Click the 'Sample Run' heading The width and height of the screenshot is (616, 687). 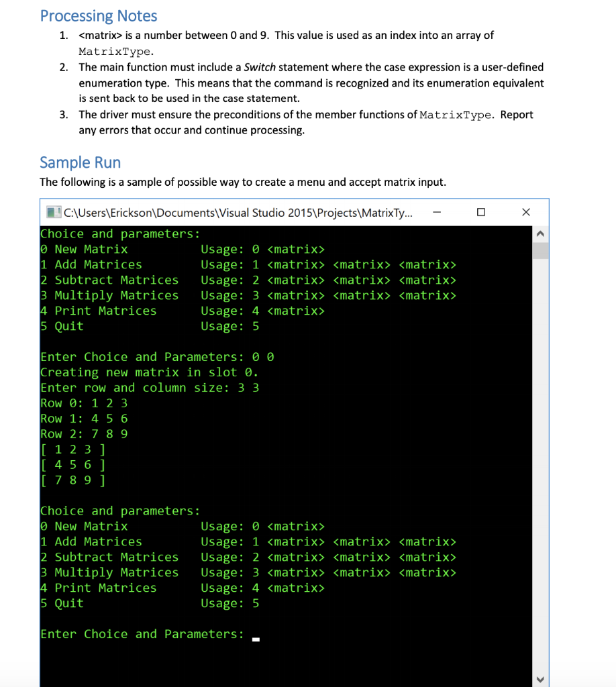click(80, 162)
